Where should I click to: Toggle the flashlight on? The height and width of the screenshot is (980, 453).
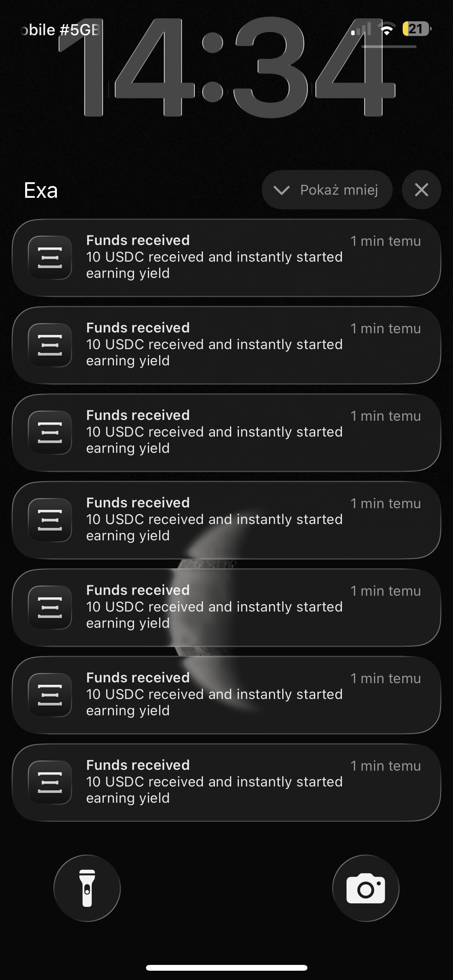[87, 888]
